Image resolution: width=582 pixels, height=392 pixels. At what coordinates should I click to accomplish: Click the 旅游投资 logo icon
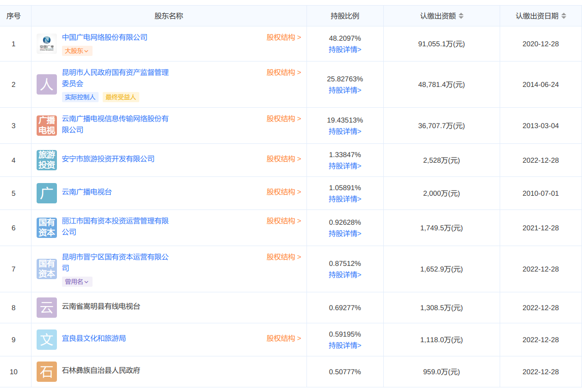tap(47, 160)
